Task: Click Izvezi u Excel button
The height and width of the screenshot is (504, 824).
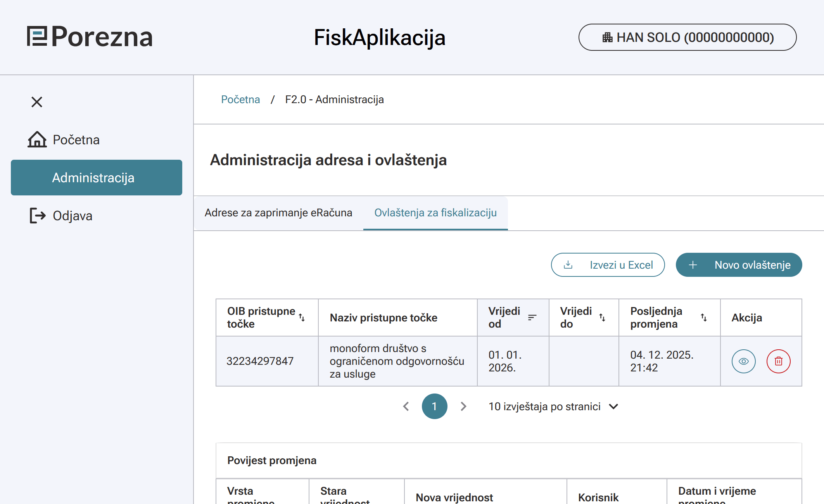Action: (608, 265)
